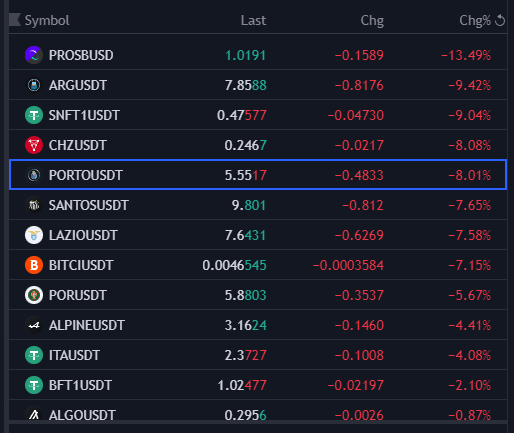Select the PROSBUSD symbol name
The width and height of the screenshot is (514, 433).
coord(81,55)
